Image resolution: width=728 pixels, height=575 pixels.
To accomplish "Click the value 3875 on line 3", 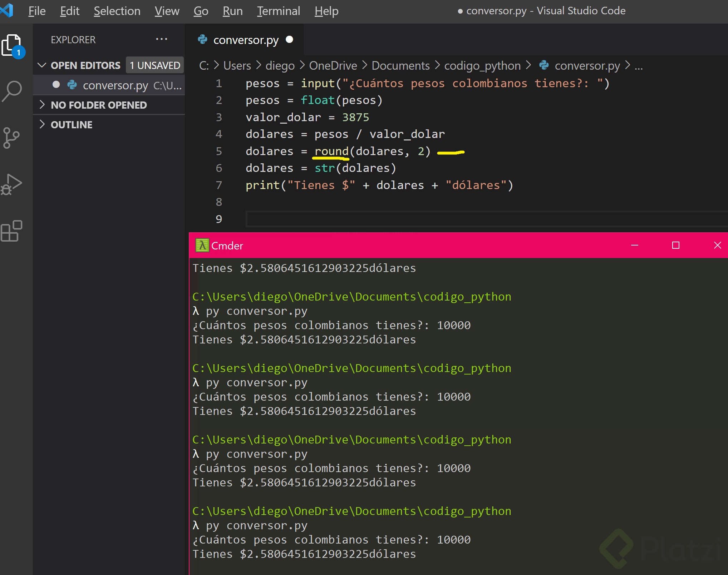I will (x=355, y=117).
